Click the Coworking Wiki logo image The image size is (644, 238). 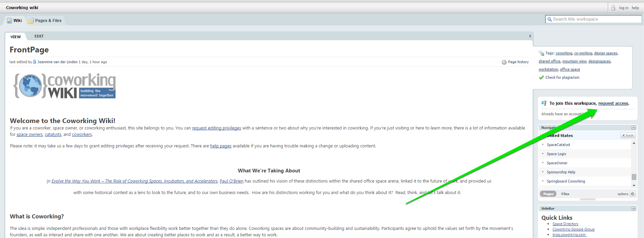[x=64, y=86]
